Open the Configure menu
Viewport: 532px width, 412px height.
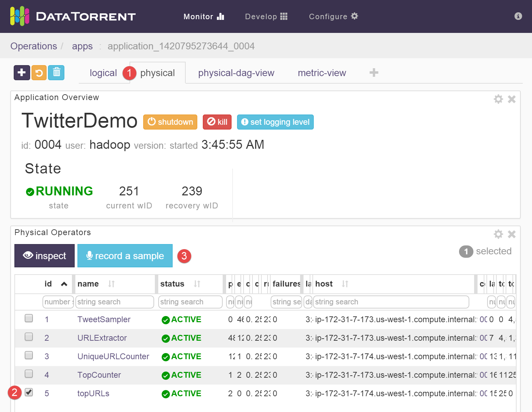pyautogui.click(x=333, y=16)
